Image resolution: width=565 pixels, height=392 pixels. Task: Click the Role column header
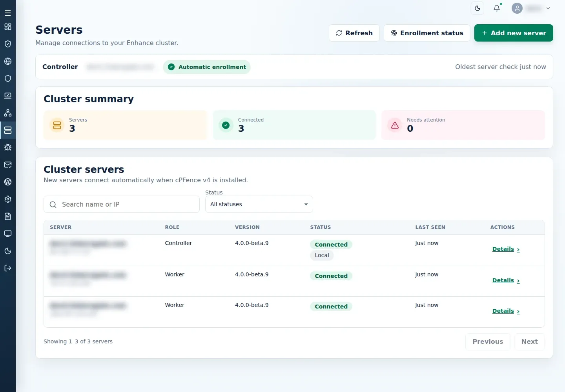[172, 227]
